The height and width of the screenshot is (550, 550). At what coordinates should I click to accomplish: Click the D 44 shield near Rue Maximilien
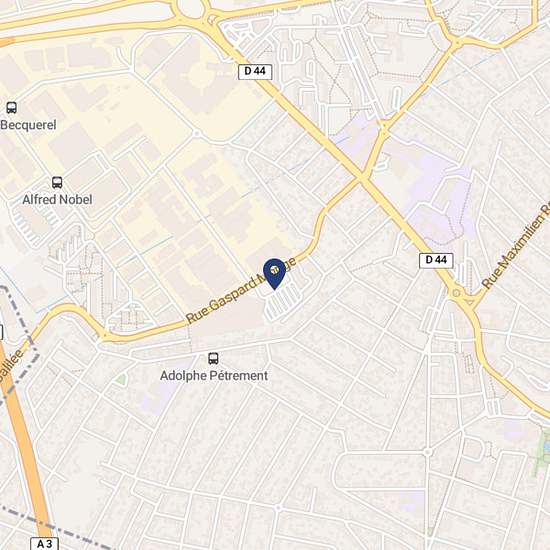point(436,260)
